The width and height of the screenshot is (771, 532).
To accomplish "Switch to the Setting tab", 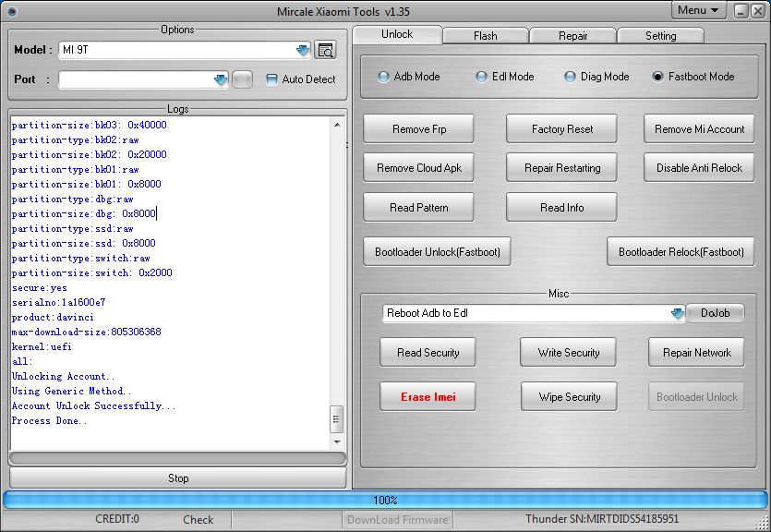I will tap(660, 36).
